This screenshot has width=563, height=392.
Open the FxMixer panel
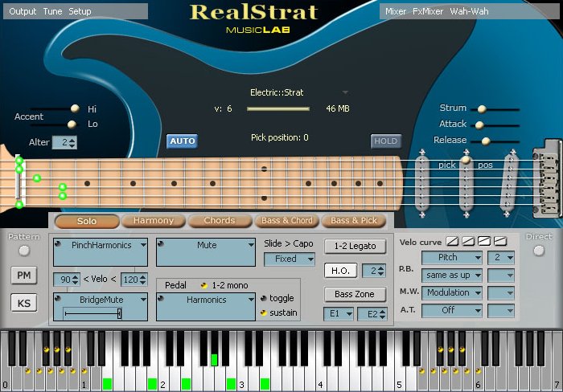tap(428, 11)
